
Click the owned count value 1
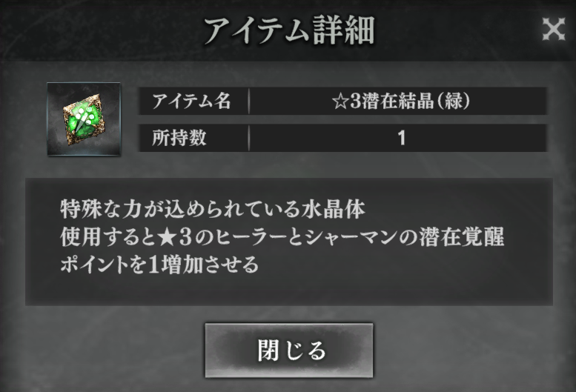pos(401,138)
